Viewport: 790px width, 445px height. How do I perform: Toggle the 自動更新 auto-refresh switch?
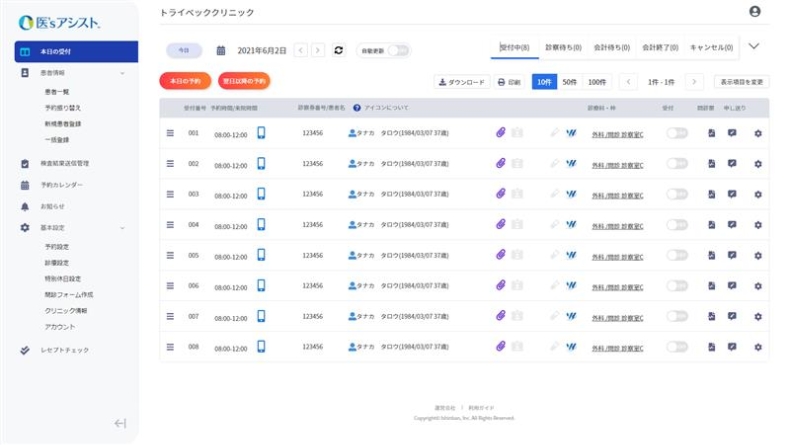point(398,50)
